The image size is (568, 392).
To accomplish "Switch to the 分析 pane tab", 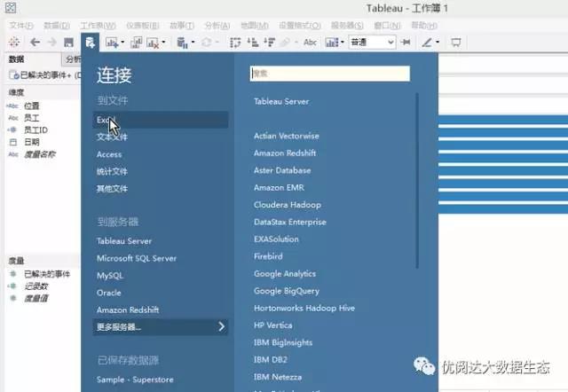I will 73,59.
